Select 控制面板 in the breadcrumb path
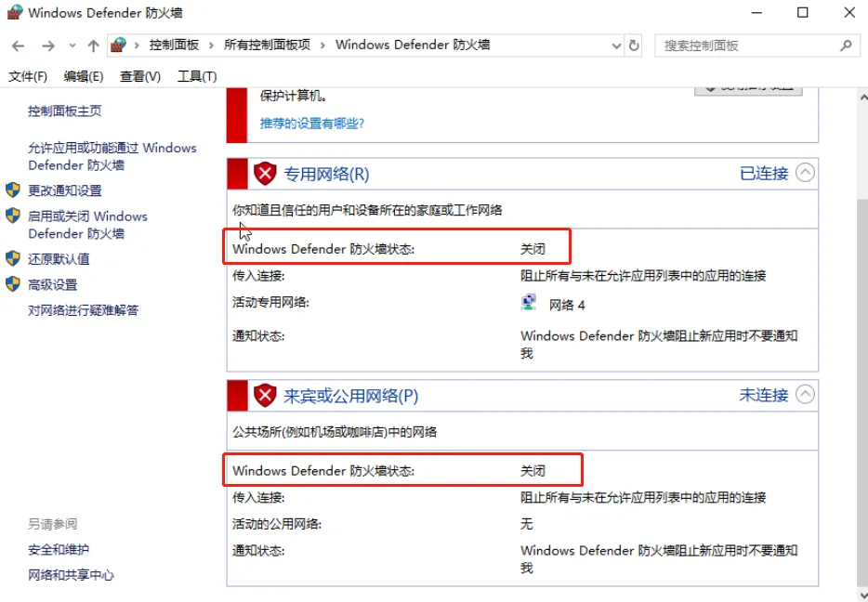This screenshot has width=868, height=602. [174, 45]
